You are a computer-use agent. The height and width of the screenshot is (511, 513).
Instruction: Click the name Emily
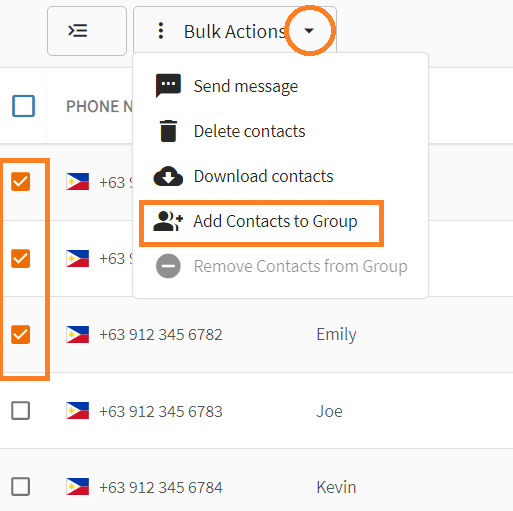pos(336,335)
